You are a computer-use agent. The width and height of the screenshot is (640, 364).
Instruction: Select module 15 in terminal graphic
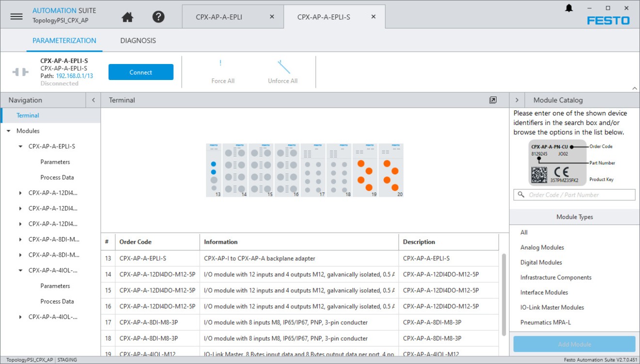[x=261, y=170]
